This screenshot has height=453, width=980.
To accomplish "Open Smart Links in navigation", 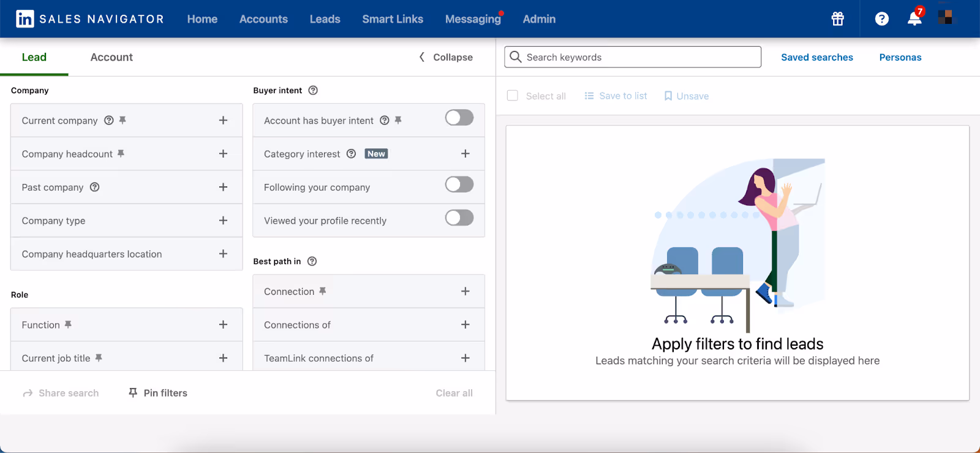I will [x=393, y=19].
